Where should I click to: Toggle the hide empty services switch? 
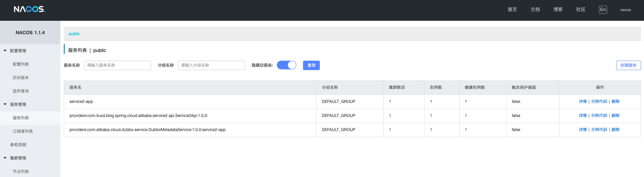[x=287, y=65]
